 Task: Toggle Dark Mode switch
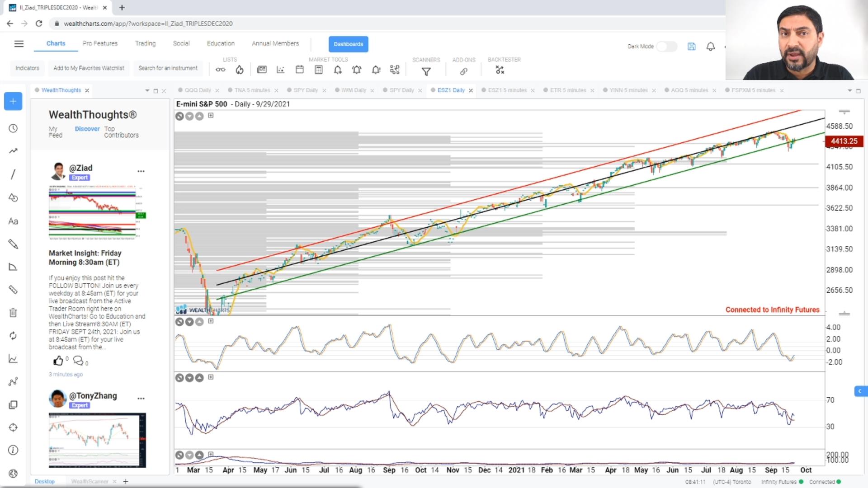pos(666,47)
